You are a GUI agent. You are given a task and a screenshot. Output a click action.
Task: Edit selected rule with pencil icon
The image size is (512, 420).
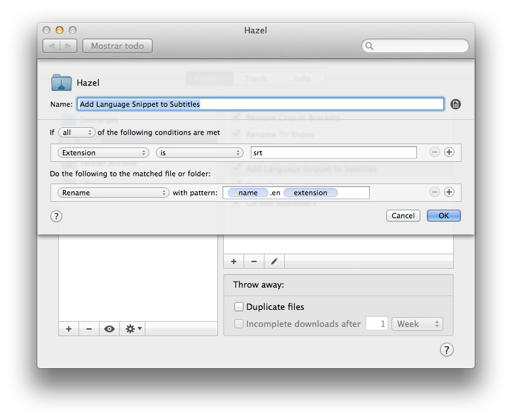274,261
